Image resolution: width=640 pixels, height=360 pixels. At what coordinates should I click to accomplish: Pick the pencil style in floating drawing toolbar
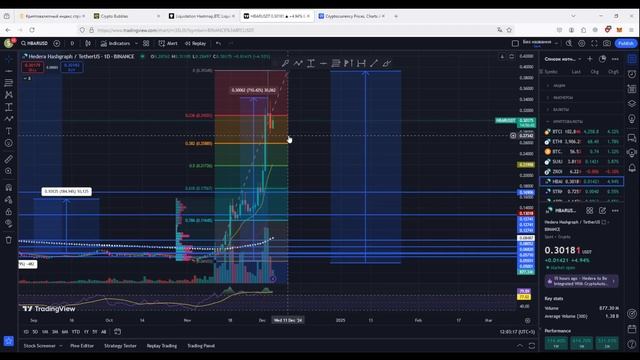(285, 63)
